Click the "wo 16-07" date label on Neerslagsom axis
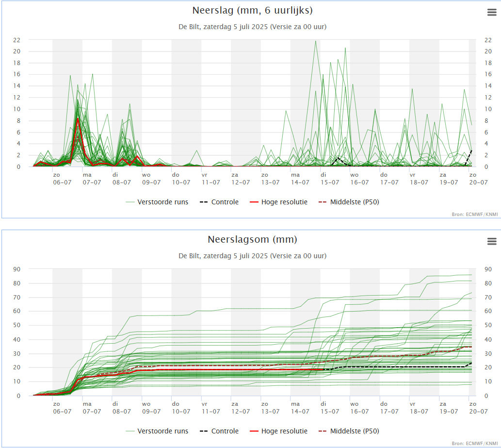 359,408
